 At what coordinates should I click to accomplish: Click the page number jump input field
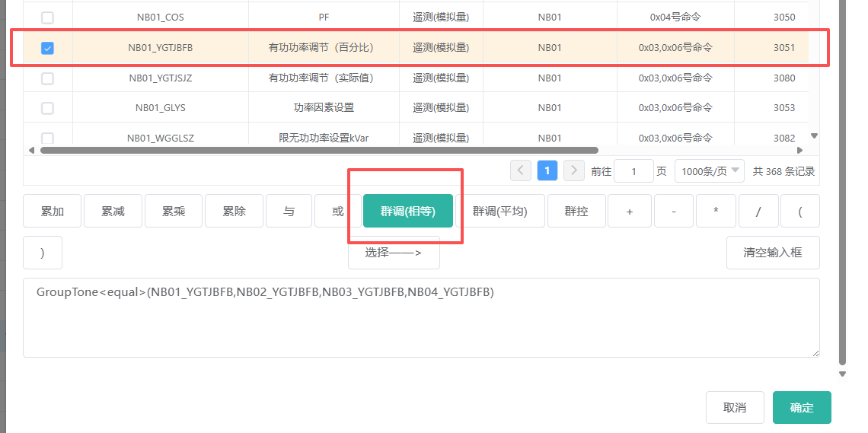[x=633, y=171]
